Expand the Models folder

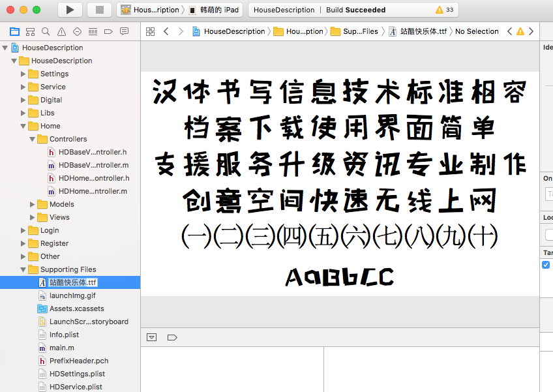(x=33, y=204)
